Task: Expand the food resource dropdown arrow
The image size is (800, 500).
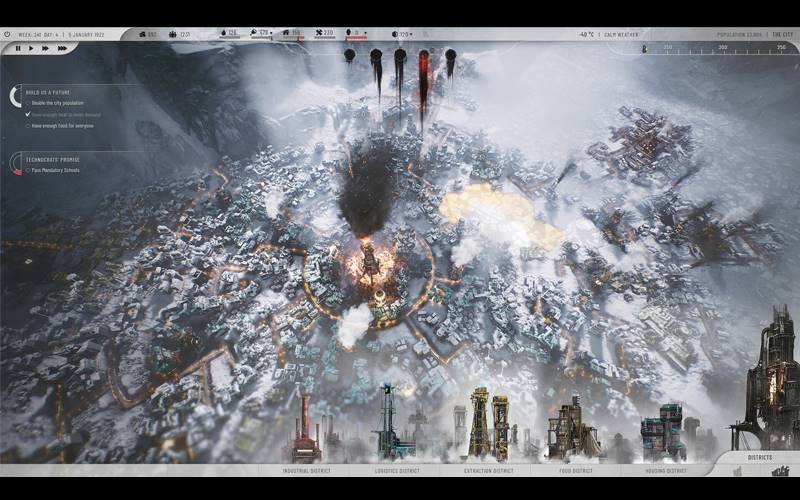Action: (x=271, y=34)
